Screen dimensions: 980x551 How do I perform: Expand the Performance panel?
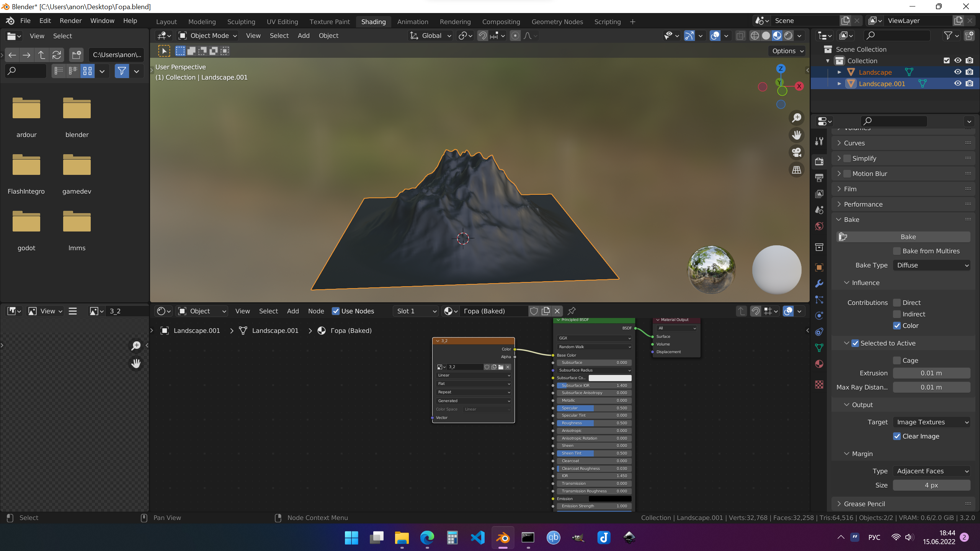(x=863, y=204)
